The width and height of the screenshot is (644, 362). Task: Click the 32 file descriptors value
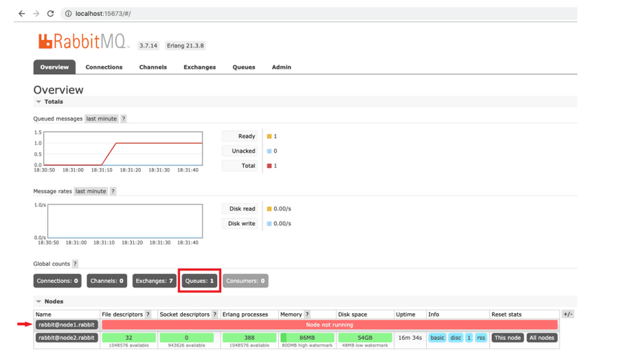129,338
